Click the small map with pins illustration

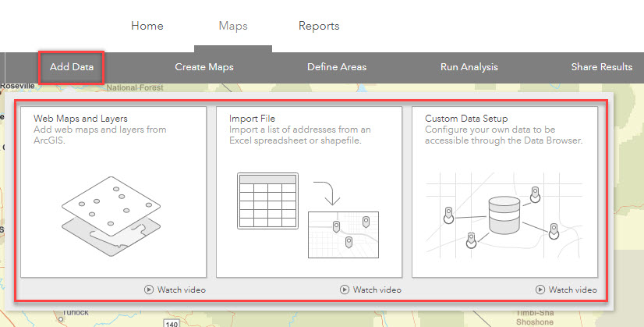pos(343,235)
